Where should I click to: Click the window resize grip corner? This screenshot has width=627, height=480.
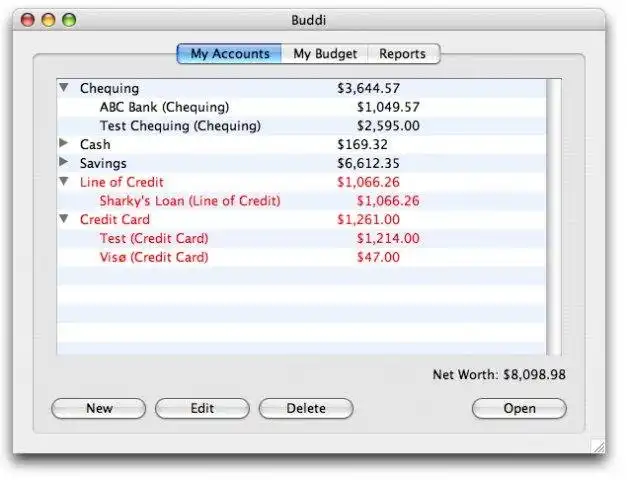point(598,446)
